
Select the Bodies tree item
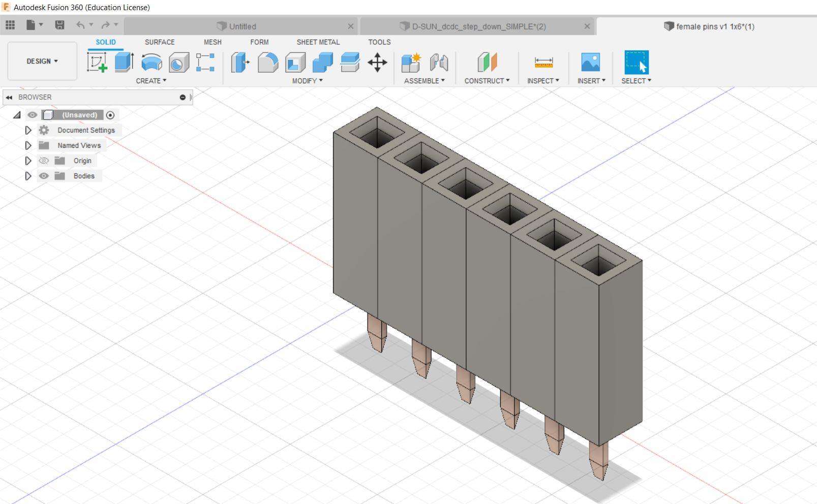point(84,176)
